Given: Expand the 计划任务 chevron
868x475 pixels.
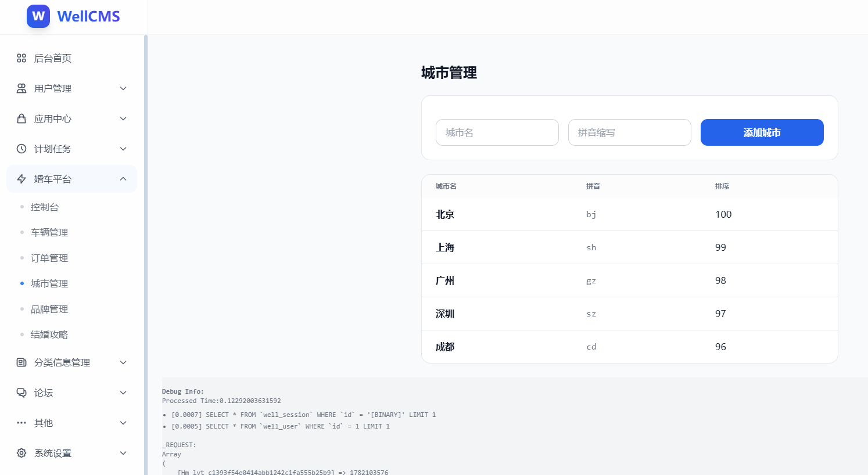Looking at the screenshot, I should [x=123, y=149].
